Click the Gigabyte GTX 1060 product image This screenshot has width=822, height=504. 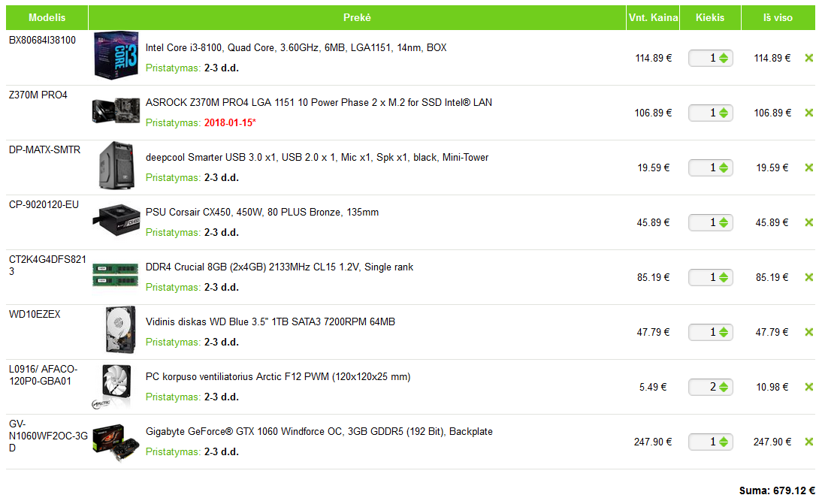click(x=116, y=442)
